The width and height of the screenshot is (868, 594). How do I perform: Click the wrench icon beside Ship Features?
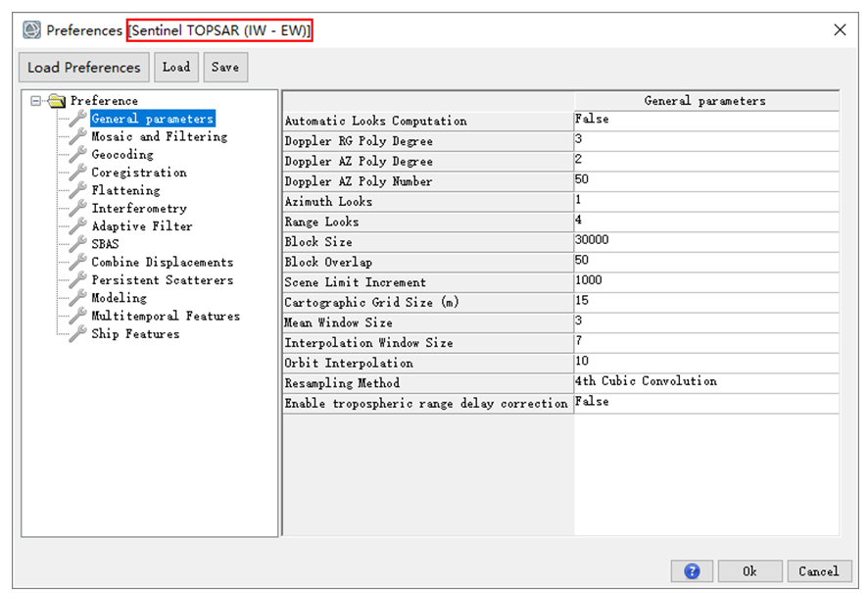tap(78, 333)
